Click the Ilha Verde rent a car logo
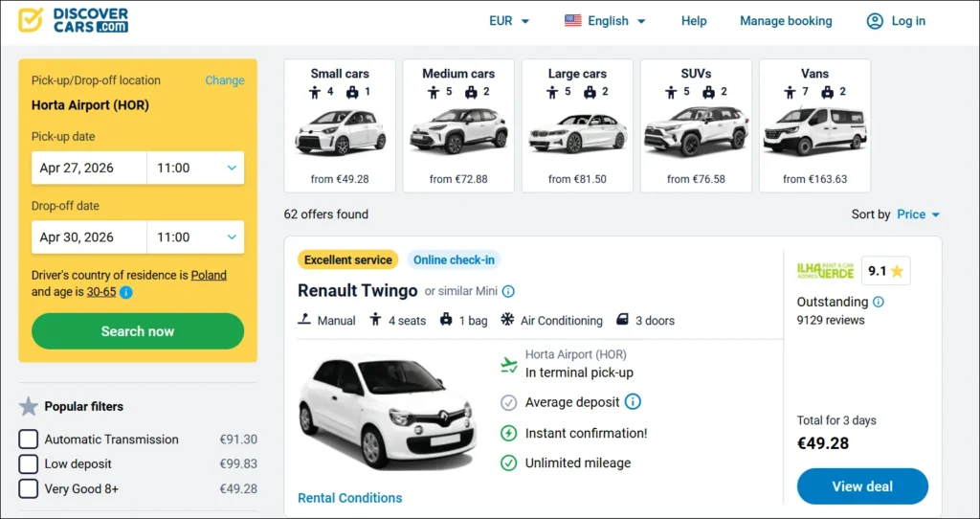980x519 pixels. click(825, 271)
